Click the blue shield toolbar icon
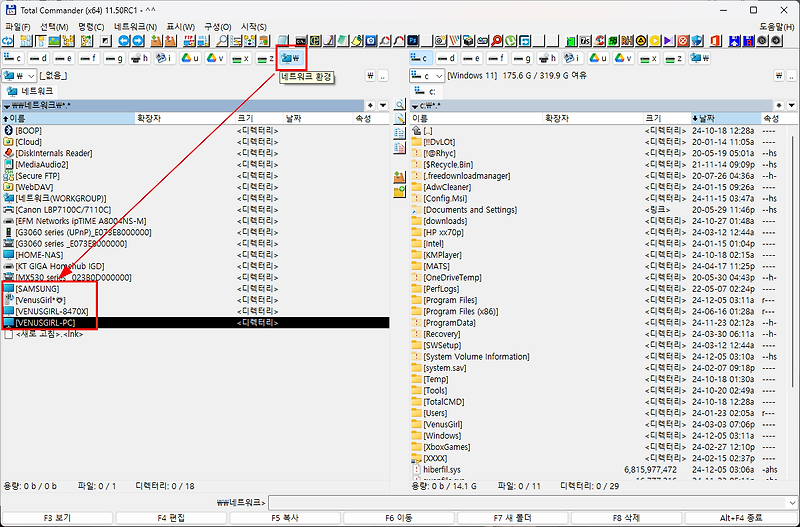This screenshot has height=527, width=800. point(697,41)
